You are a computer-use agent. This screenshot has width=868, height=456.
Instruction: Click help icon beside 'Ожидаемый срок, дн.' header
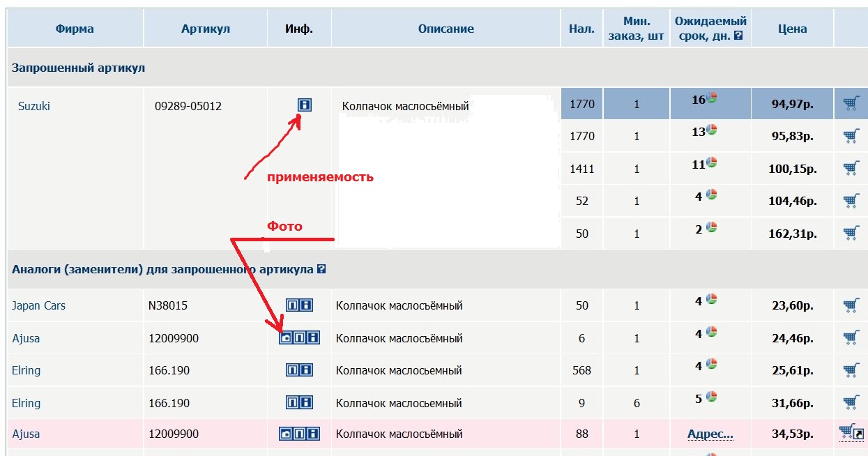click(738, 36)
